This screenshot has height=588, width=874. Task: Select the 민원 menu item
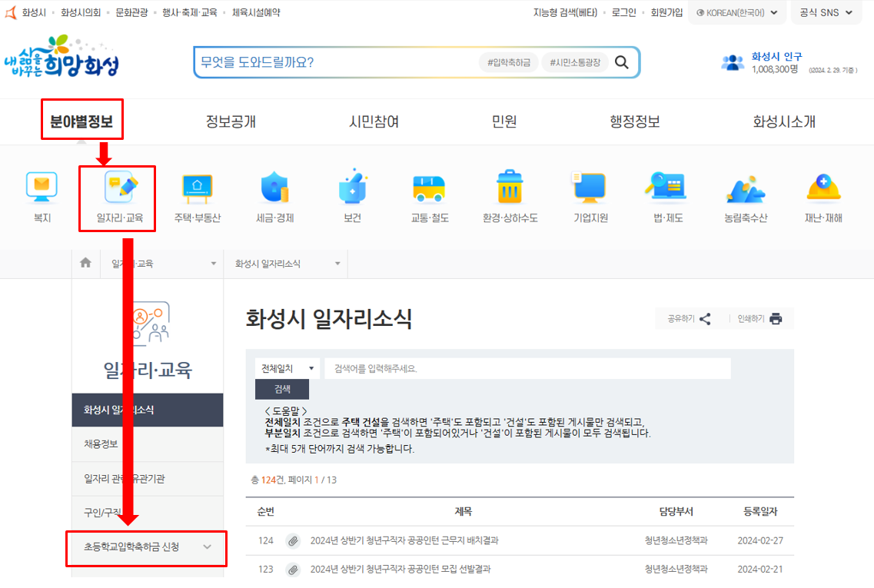coord(503,122)
